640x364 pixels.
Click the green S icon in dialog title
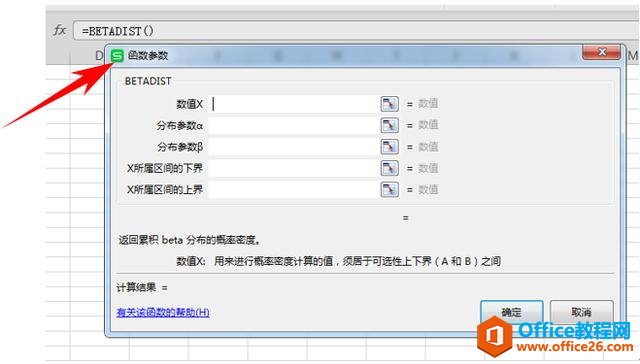coord(117,55)
